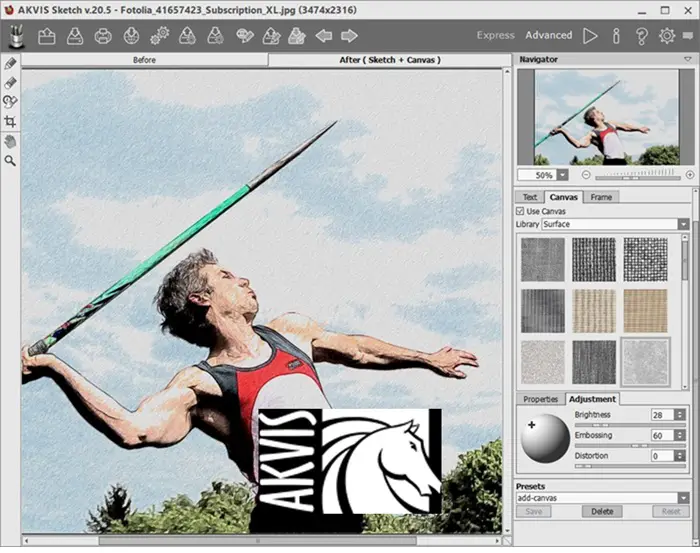Save guiding lines with the download-pencil icon
Viewport: 700px width, 553px height.
(297, 36)
